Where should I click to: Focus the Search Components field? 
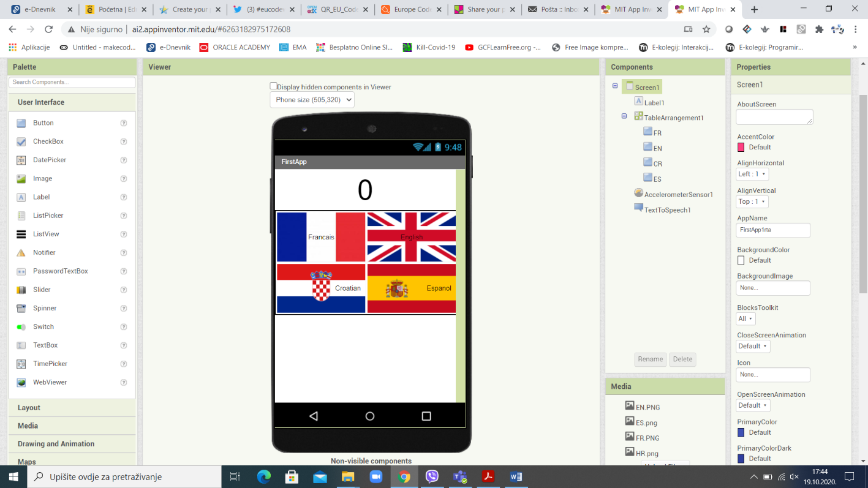point(72,82)
